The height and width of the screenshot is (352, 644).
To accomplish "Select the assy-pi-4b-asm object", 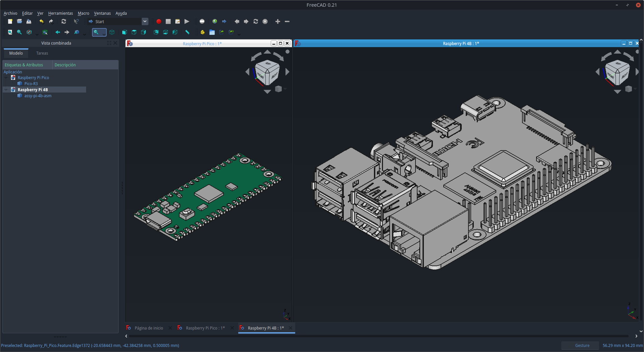I will [38, 96].
